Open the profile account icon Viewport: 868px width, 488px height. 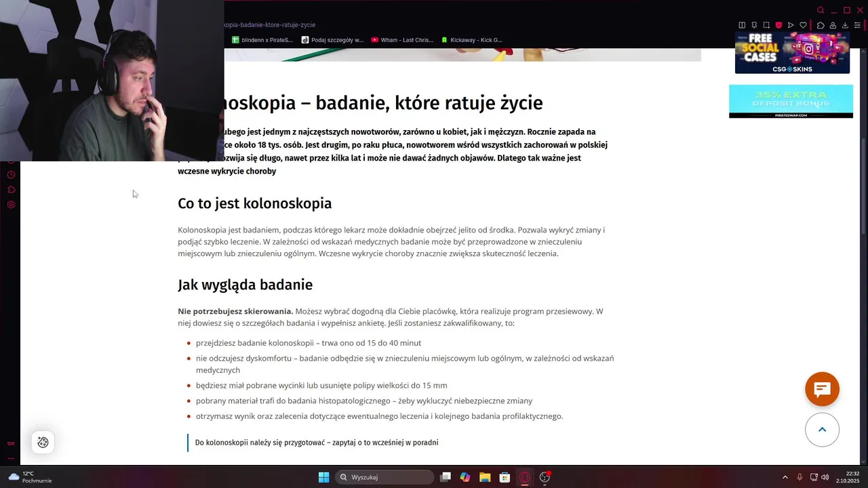(x=833, y=25)
